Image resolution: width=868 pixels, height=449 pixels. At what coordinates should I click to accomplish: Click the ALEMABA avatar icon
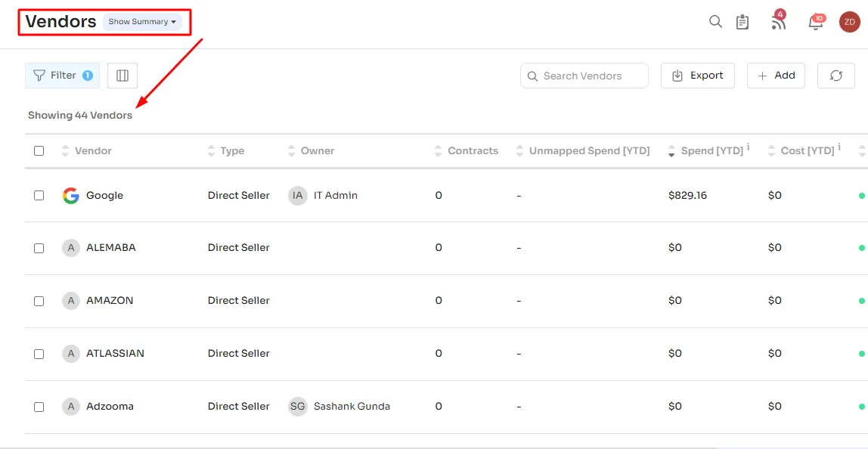(x=70, y=248)
